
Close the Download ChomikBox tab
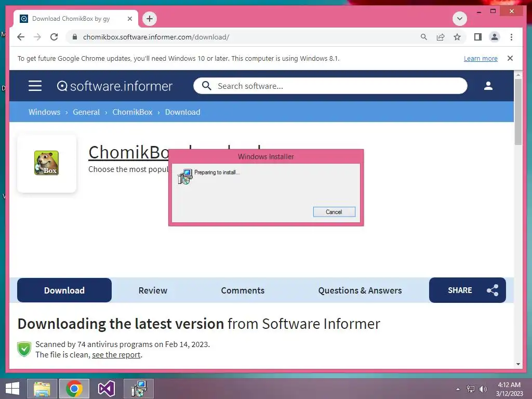(x=129, y=19)
